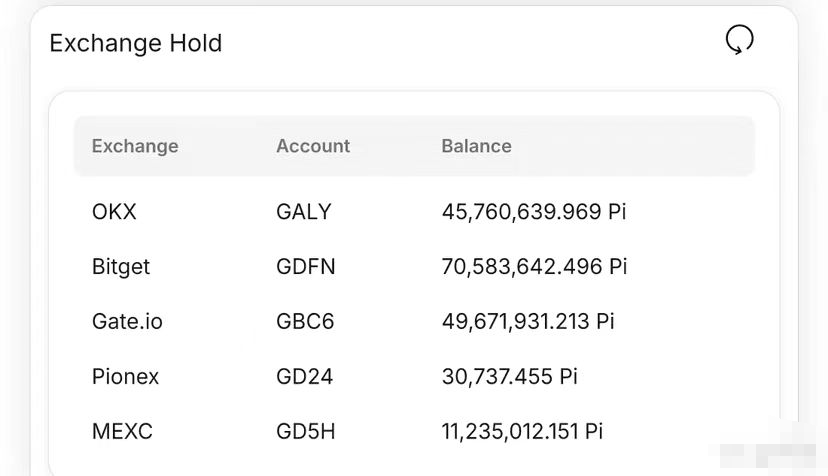This screenshot has width=828, height=476.
Task: Click the GDFN account address
Action: click(306, 267)
